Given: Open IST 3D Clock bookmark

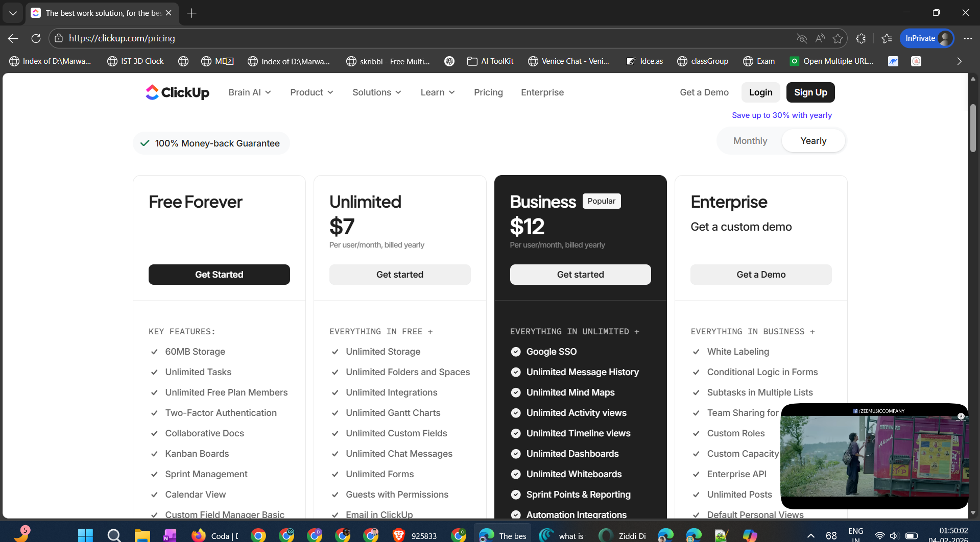Looking at the screenshot, I should (x=135, y=61).
